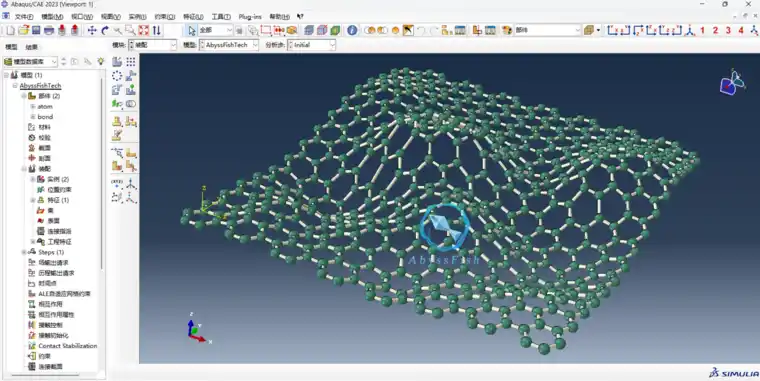760x381 pixels.
Task: Activate the selection arrow tool
Action: [x=191, y=31]
